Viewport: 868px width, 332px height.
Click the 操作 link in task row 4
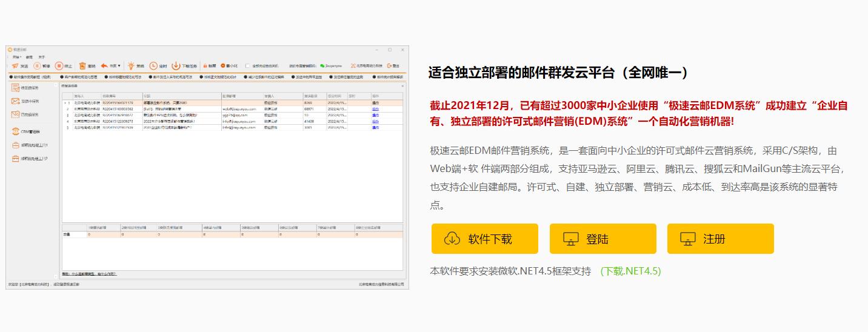(375, 121)
